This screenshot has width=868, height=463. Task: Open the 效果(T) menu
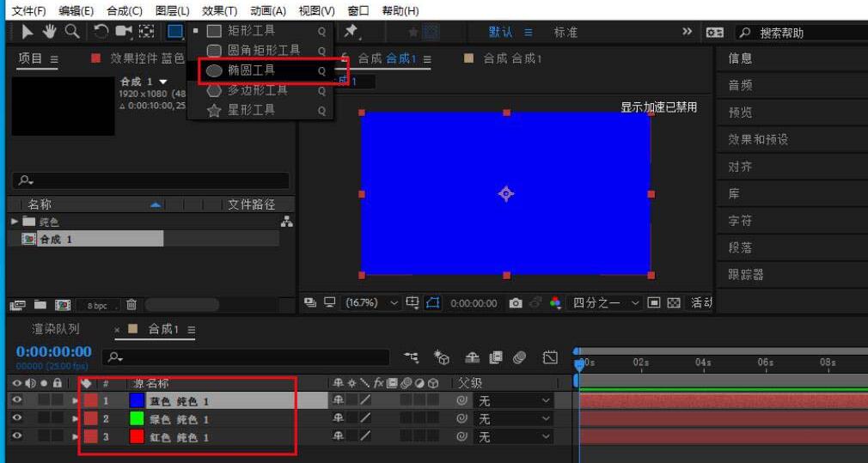219,10
